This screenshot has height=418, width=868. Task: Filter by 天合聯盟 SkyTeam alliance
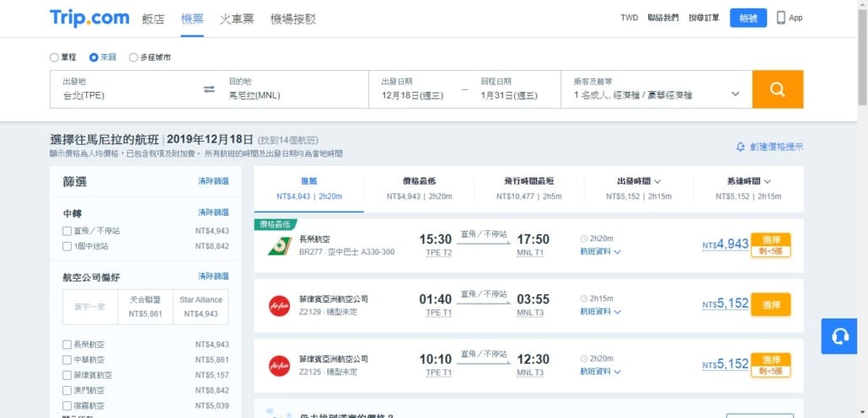[146, 307]
